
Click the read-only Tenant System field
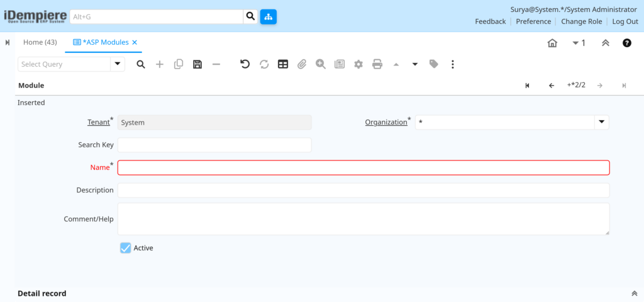coord(214,123)
